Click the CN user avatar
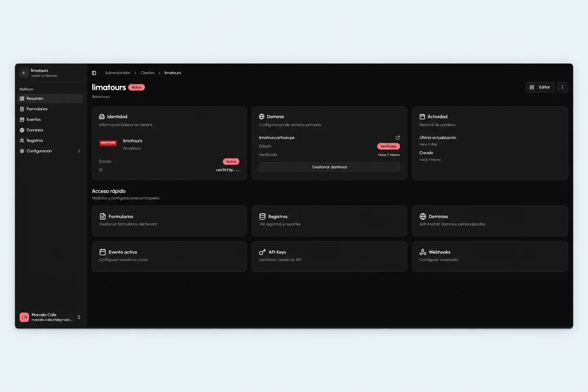 pos(24,317)
